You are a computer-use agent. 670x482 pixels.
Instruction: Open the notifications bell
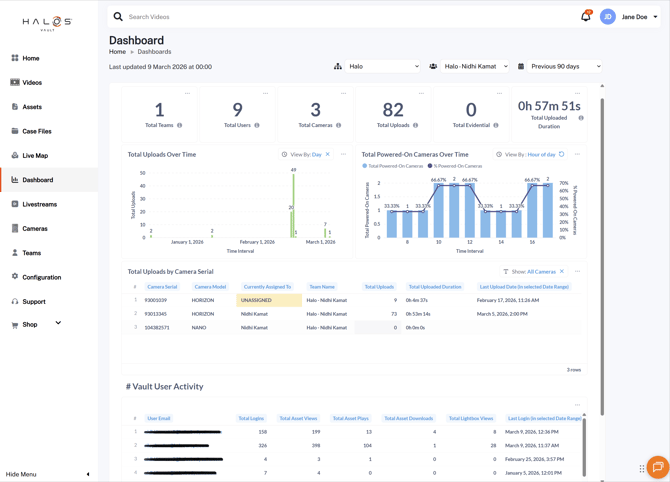point(585,17)
